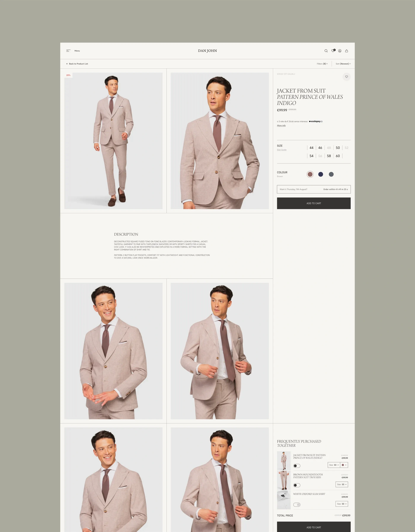The image size is (415, 532).
Task: Open the trousers Size 50 dropdown
Action: coord(342,484)
